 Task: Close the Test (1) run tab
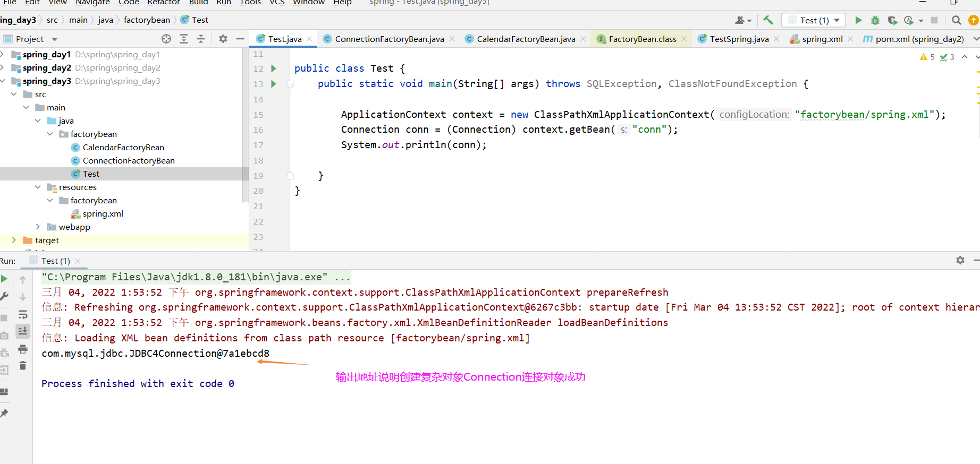pyautogui.click(x=78, y=261)
